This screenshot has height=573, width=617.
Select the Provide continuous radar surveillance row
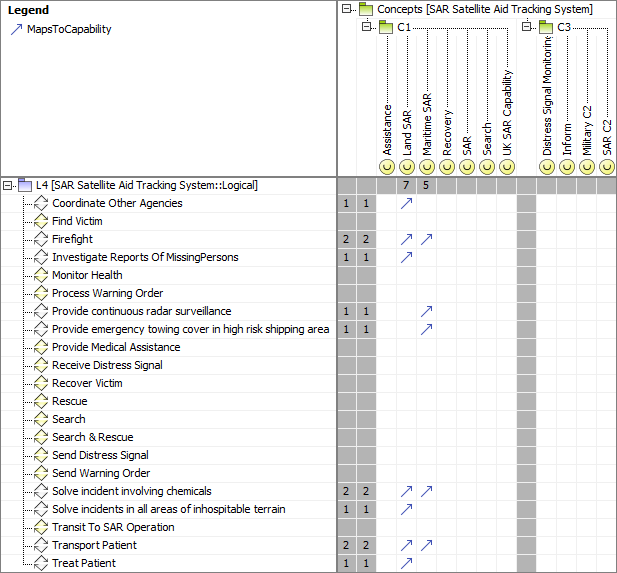tap(168, 311)
